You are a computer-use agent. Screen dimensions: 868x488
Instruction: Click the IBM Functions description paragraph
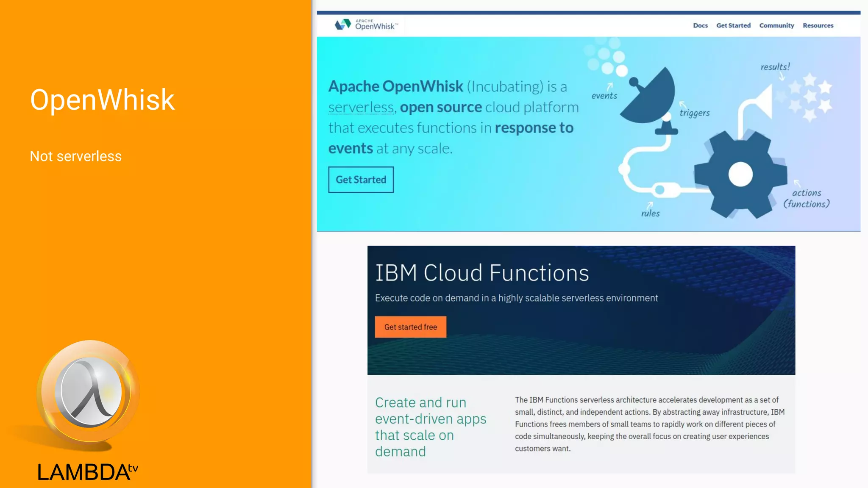(650, 424)
